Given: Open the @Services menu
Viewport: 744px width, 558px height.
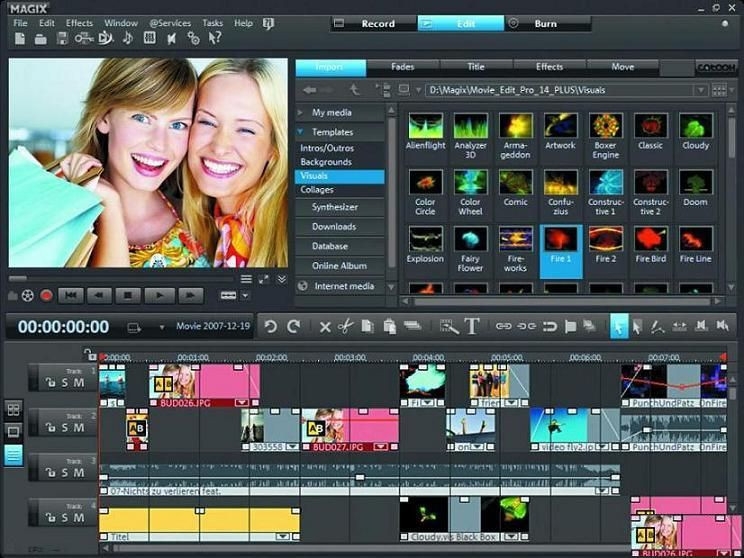Looking at the screenshot, I should click(x=170, y=23).
